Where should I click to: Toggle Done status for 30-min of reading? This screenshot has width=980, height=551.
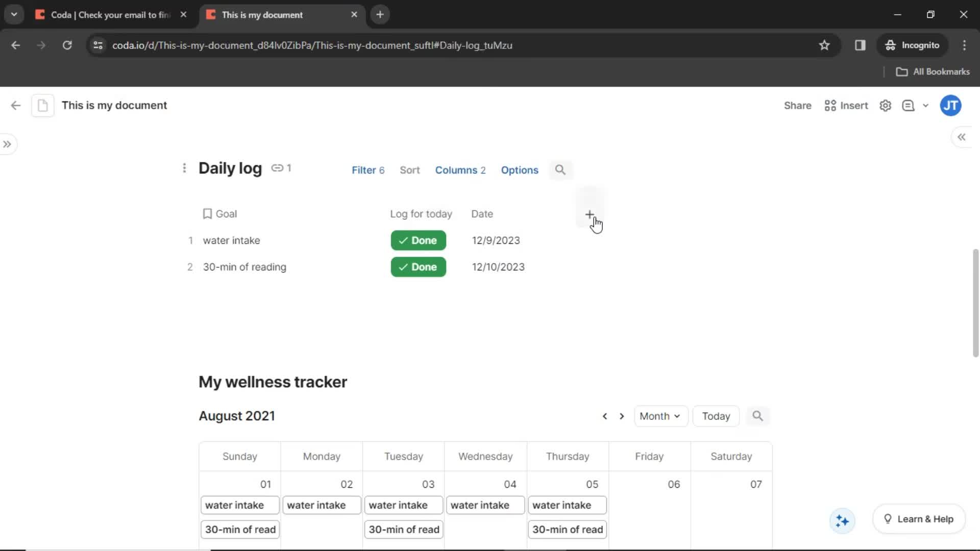point(418,266)
